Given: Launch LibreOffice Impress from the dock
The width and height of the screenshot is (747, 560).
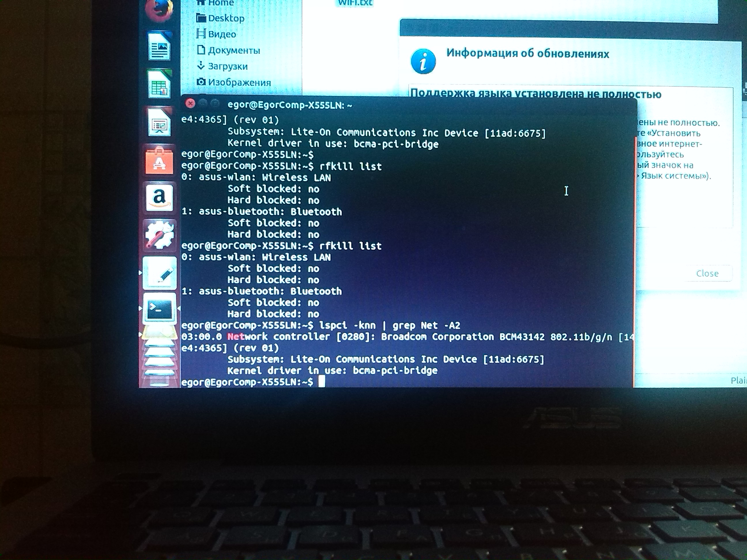Looking at the screenshot, I should pos(159,122).
